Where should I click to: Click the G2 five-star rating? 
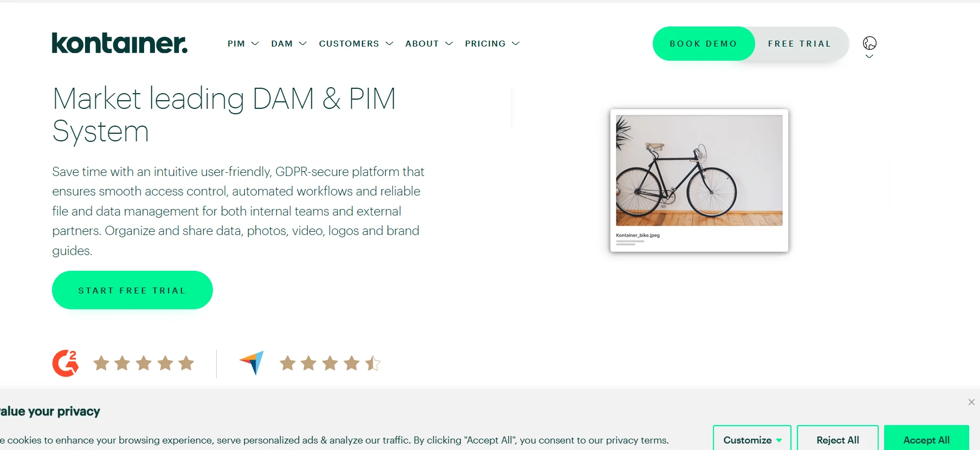pos(144,363)
